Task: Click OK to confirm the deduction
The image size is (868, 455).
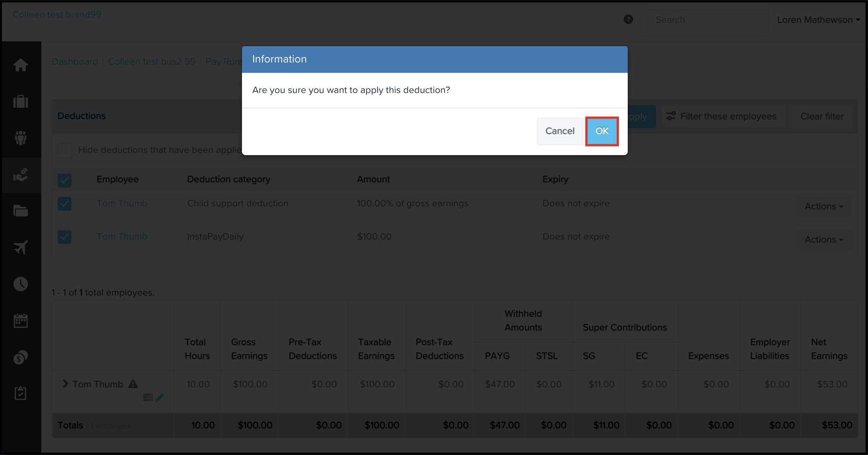Action: coord(601,131)
